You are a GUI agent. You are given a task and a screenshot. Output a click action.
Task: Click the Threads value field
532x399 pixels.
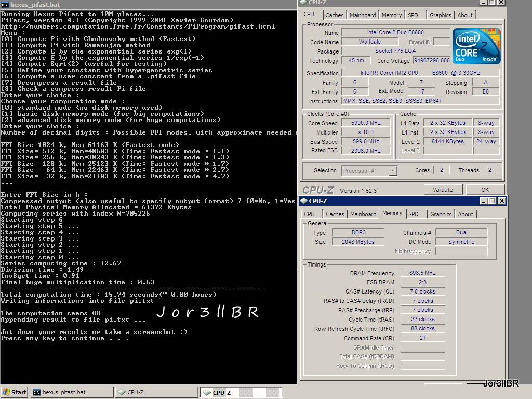tap(489, 170)
